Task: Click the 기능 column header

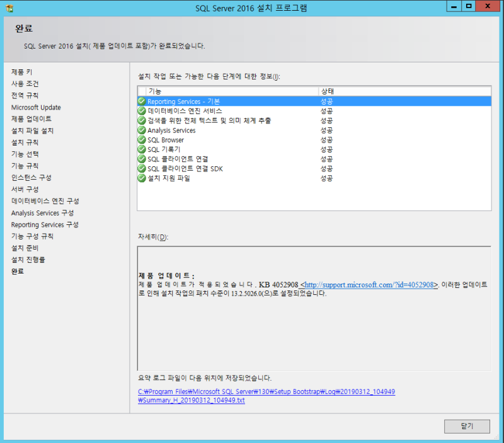Action: [x=232, y=91]
